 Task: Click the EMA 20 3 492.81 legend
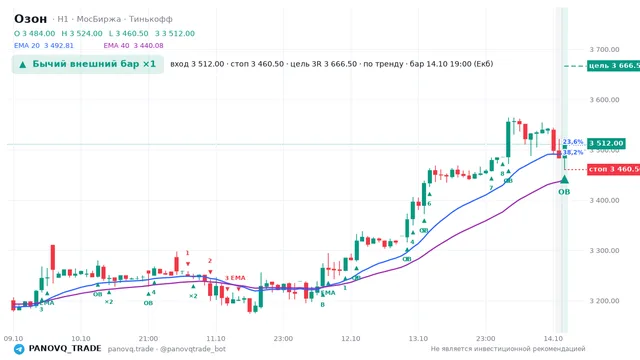44,46
